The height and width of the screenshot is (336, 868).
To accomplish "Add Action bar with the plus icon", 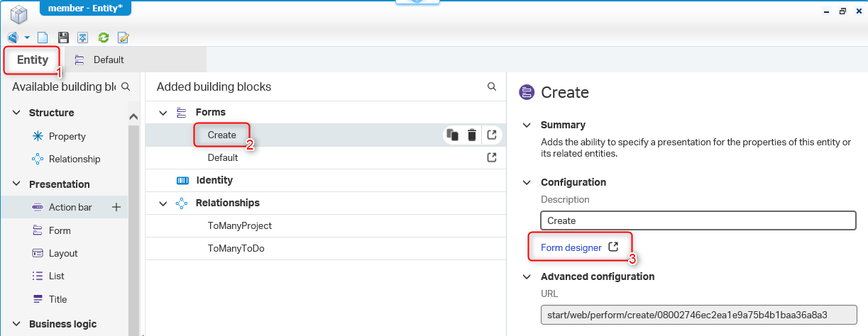I will tap(116, 207).
